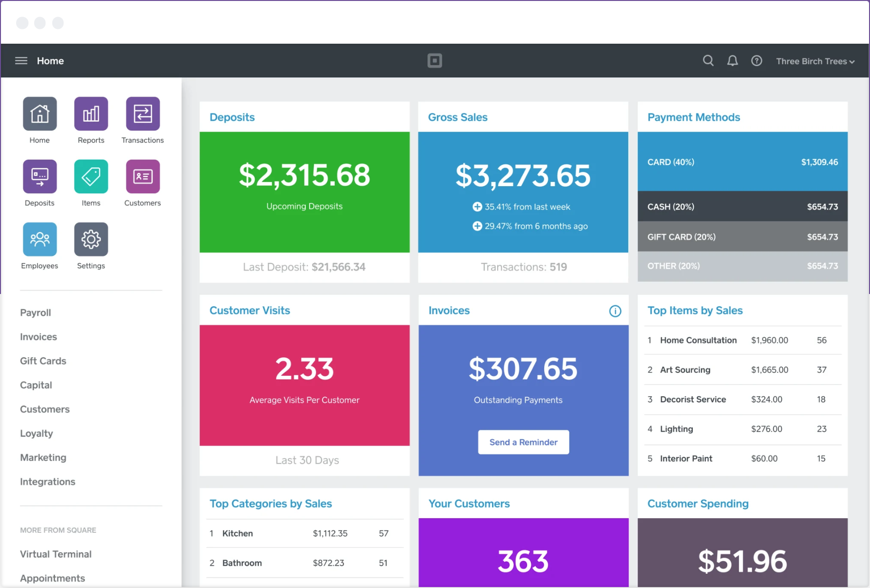Open the Top Items by Sales title
The image size is (870, 588).
click(x=695, y=311)
